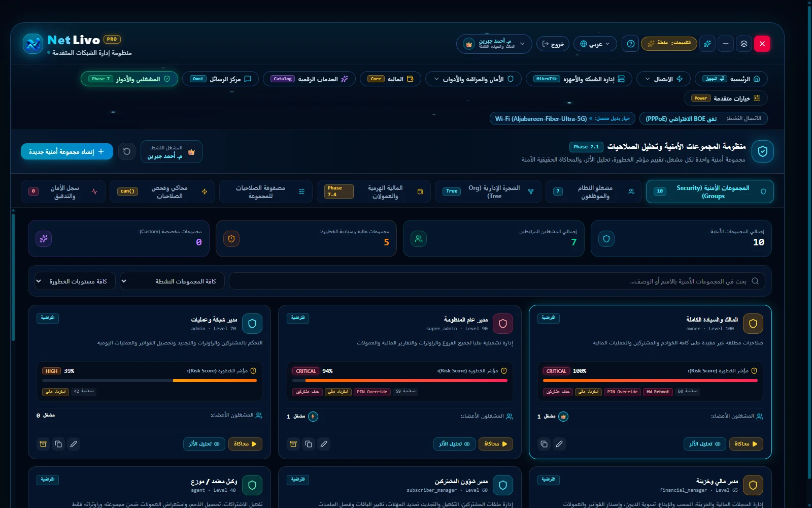Open خيارات متقدمة Power nav item
Image resolution: width=812 pixels, height=508 pixels.
point(726,98)
